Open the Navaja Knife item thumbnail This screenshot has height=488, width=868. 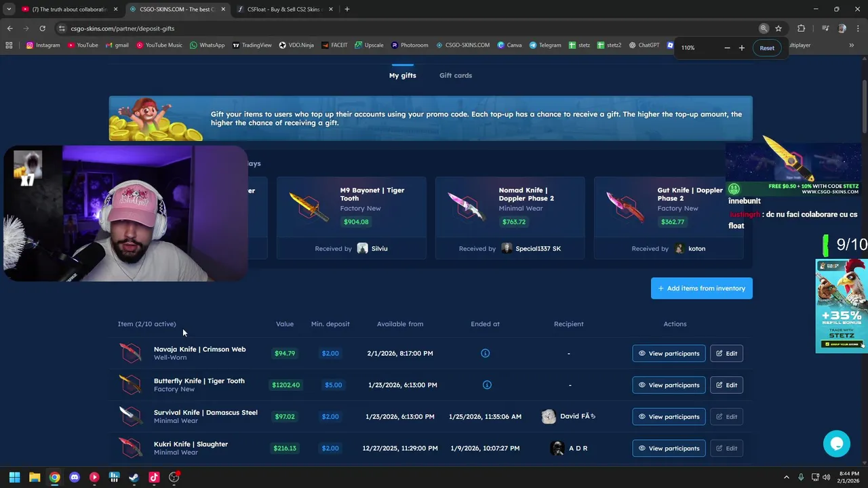coord(130,353)
